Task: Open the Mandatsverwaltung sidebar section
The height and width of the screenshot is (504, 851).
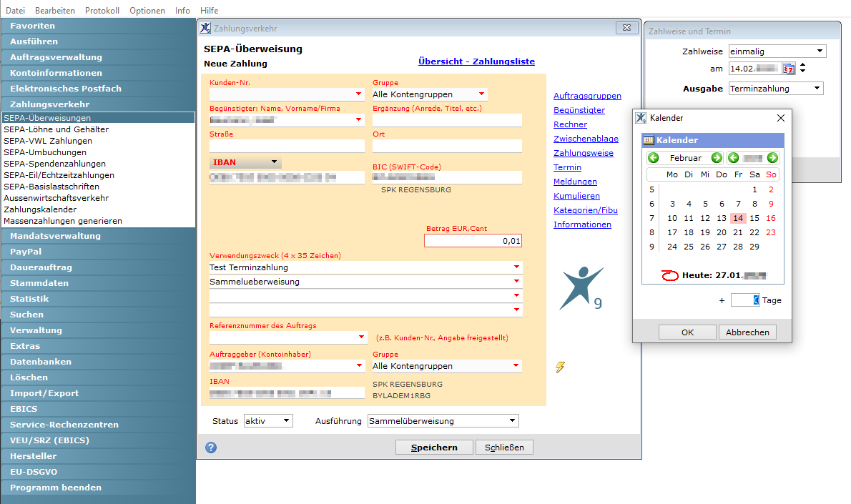Action: click(98, 236)
